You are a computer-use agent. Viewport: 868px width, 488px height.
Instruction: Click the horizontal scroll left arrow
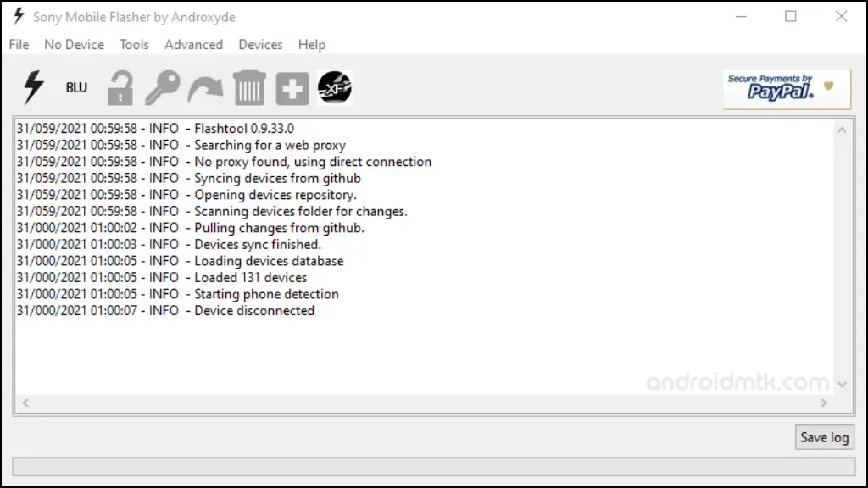coord(25,402)
